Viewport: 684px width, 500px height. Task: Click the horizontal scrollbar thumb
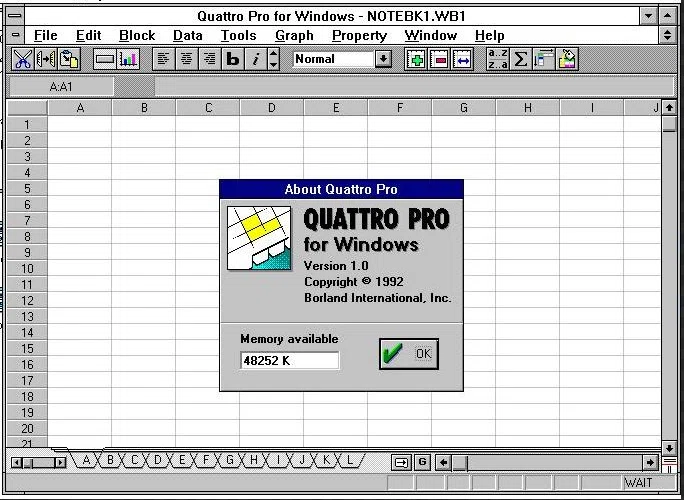tap(459, 462)
